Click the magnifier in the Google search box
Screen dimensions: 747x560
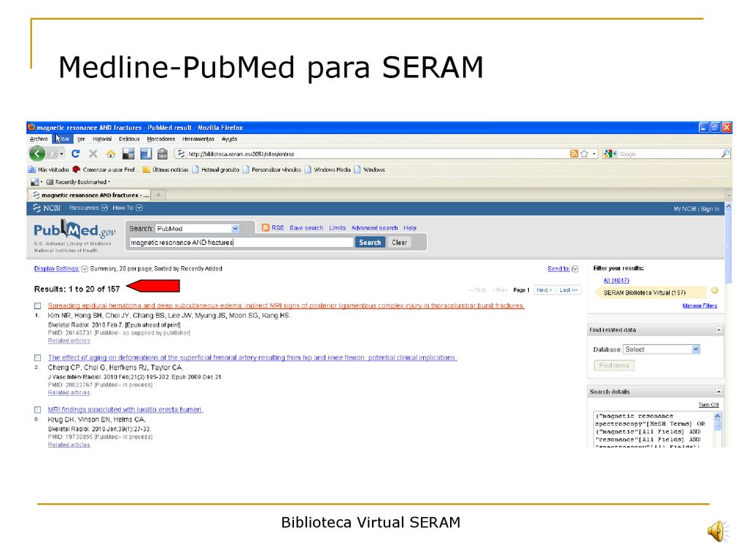point(725,154)
